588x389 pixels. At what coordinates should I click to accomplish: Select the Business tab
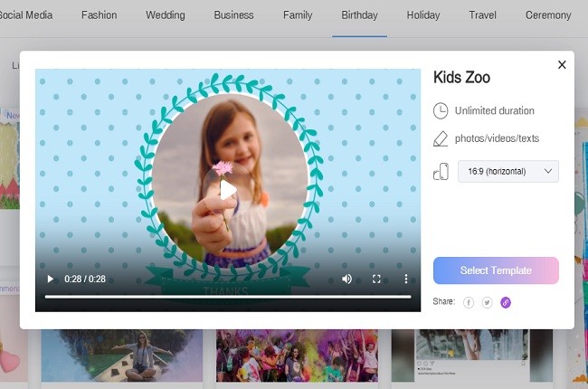click(x=233, y=15)
